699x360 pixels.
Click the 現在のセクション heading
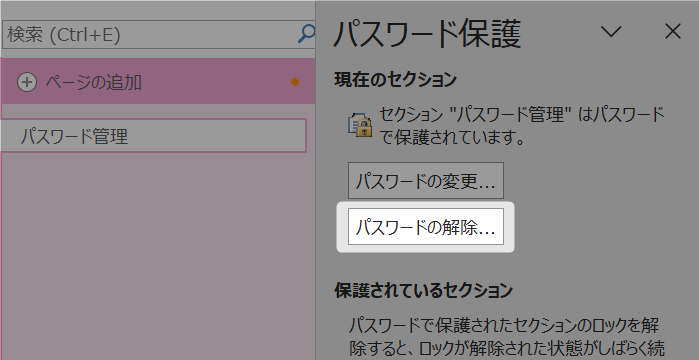[x=395, y=80]
